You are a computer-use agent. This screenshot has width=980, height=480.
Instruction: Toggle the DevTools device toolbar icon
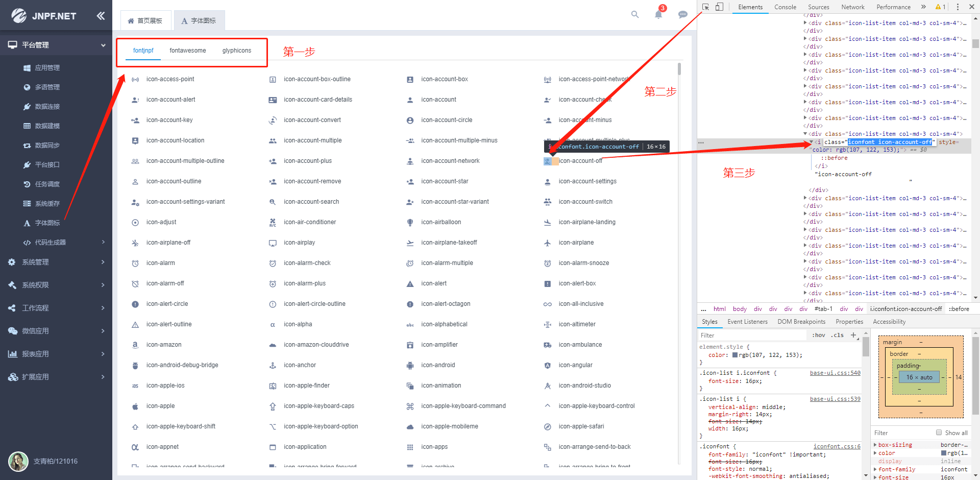click(x=719, y=7)
